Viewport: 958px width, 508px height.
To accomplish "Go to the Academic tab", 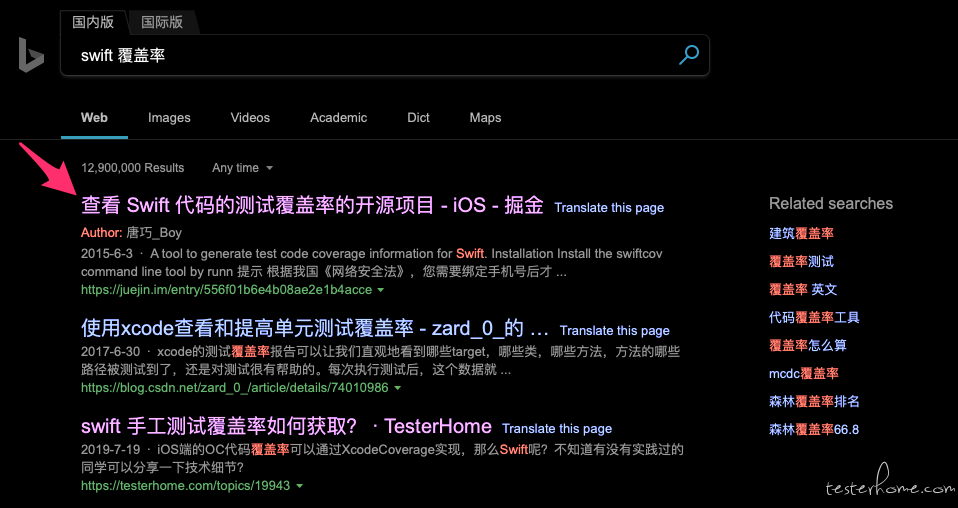I will pos(338,117).
